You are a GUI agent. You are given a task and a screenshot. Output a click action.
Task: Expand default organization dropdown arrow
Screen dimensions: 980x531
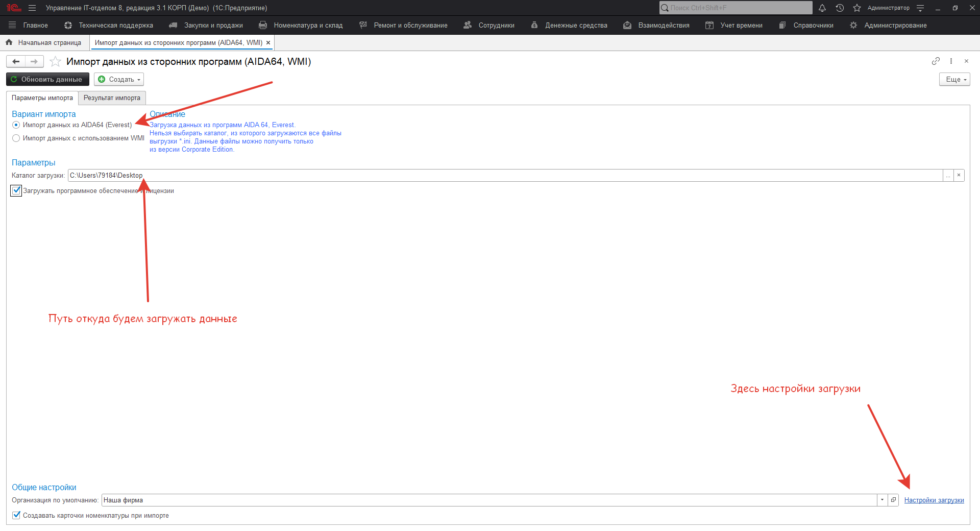coord(882,500)
